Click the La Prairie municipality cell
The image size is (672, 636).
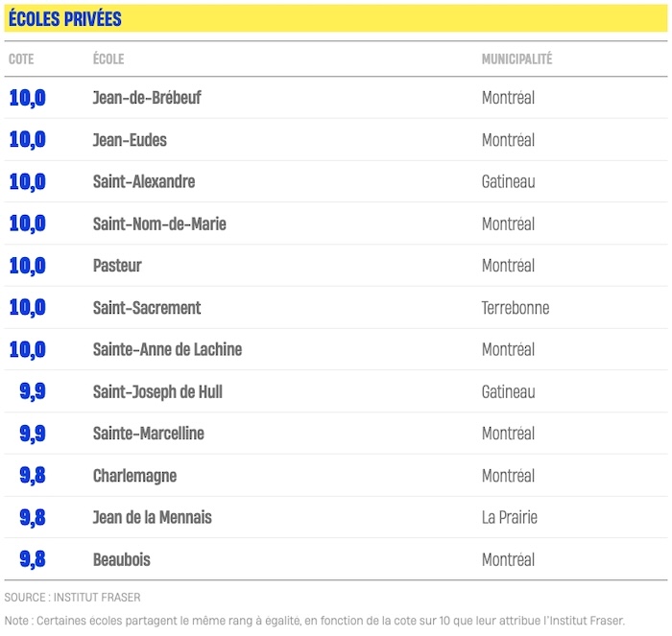coord(510,518)
